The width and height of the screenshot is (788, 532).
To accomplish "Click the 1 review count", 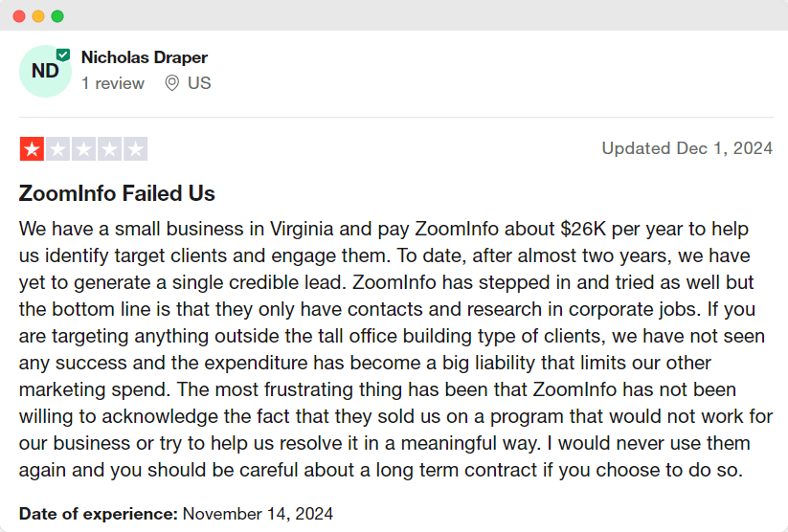I will [x=113, y=83].
